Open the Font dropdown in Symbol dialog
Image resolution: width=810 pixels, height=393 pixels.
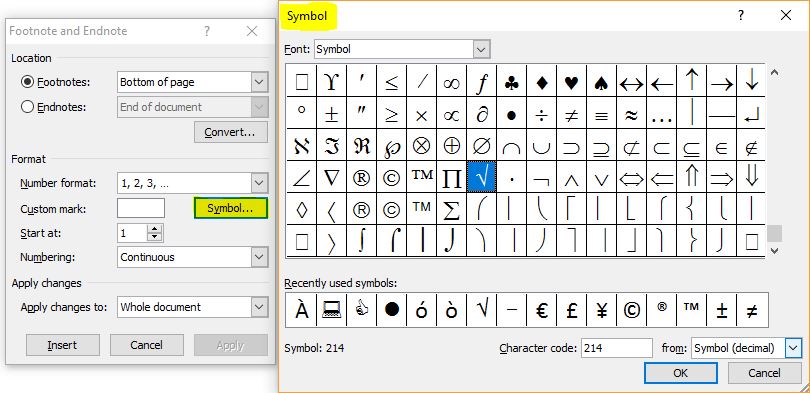click(x=481, y=50)
